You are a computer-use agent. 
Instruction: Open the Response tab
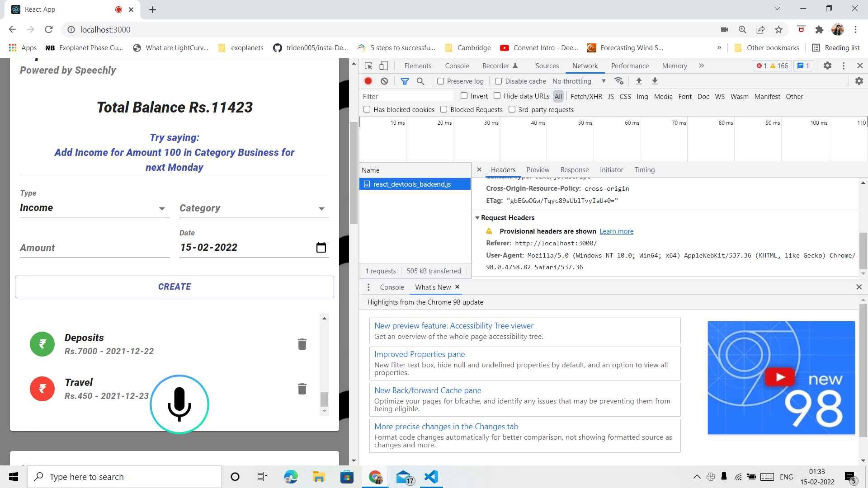pos(574,170)
